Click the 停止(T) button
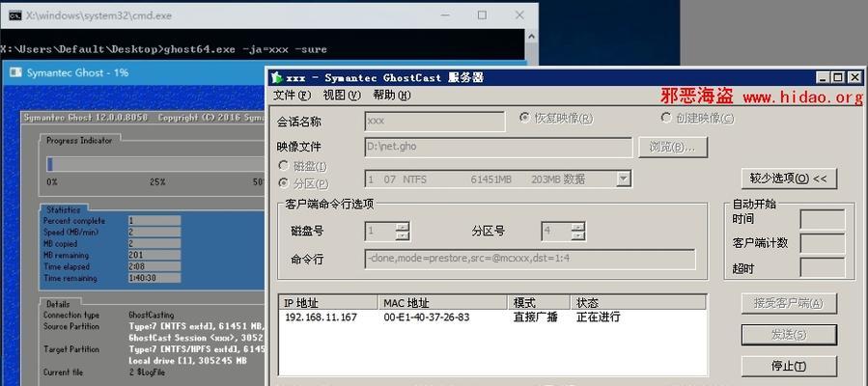The image size is (868, 386). (789, 366)
